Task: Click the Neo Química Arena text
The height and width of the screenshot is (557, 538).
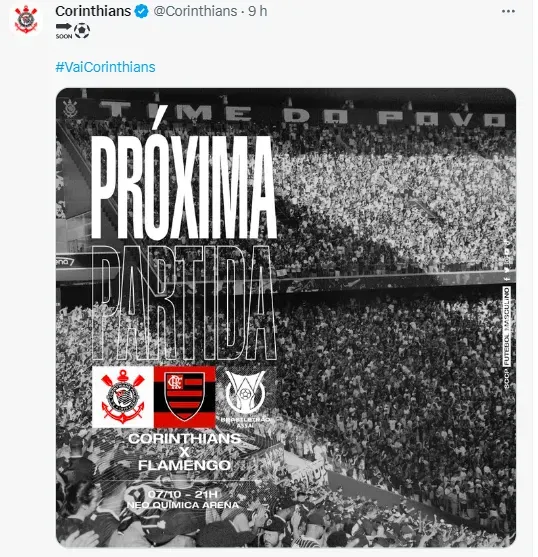Action: pos(183,505)
